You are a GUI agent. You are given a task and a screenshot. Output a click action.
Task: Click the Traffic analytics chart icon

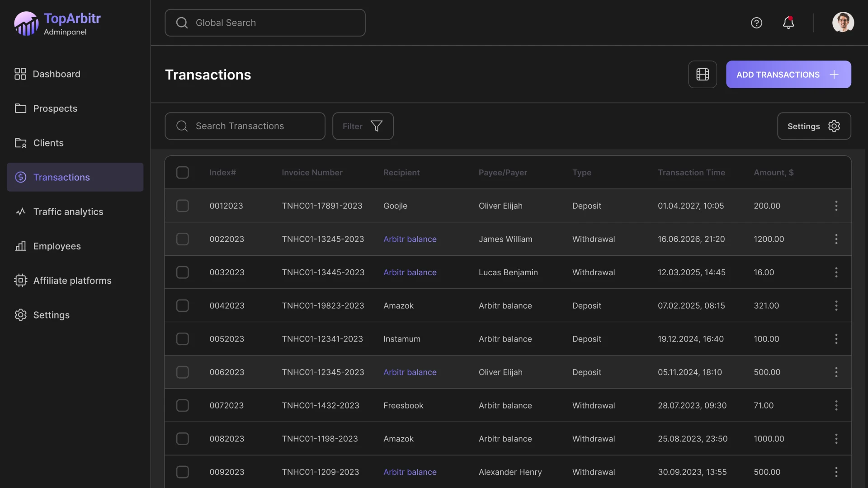click(x=20, y=211)
